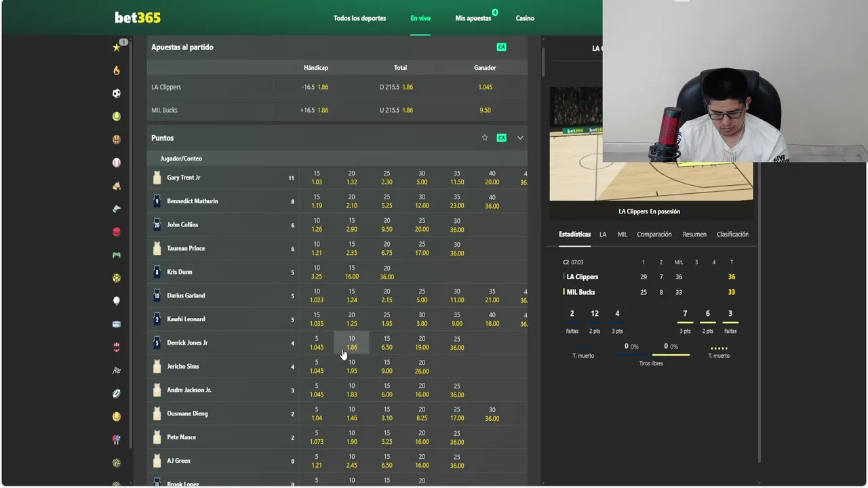Select the green gamepad esports icon

[x=117, y=255]
